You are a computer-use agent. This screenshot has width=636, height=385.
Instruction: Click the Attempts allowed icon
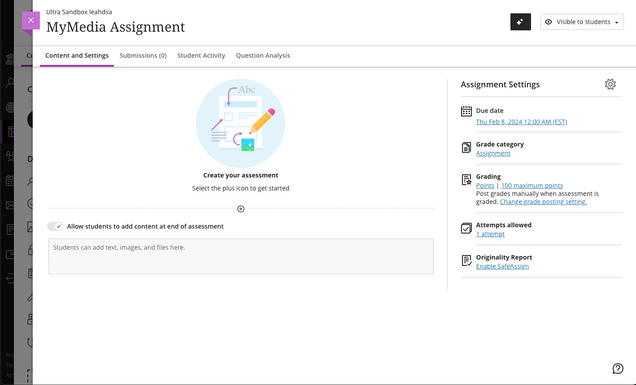(466, 228)
